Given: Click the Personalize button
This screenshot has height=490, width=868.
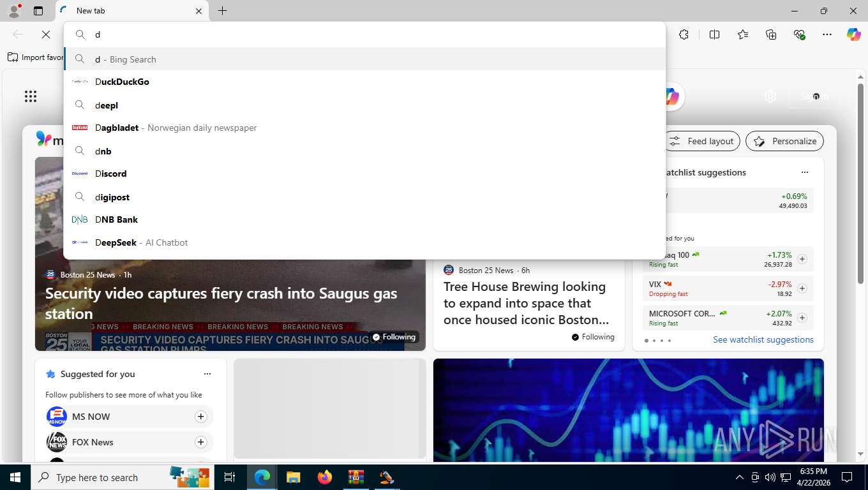Looking at the screenshot, I should click(x=784, y=141).
